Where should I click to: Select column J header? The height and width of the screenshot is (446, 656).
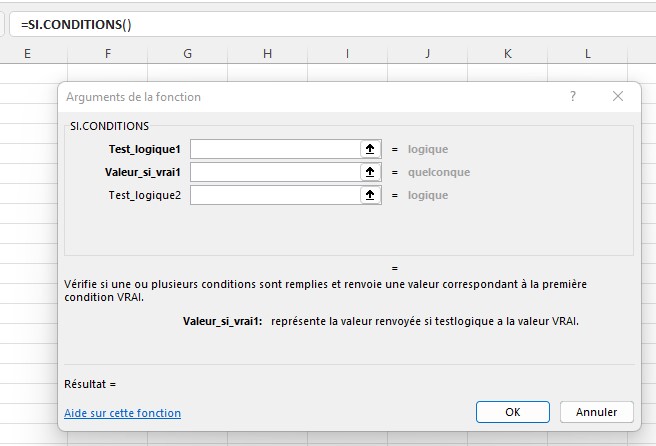427,53
